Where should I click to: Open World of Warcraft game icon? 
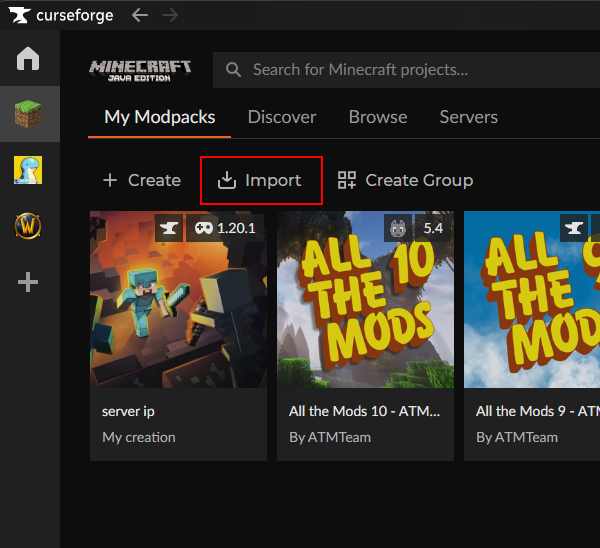[x=28, y=226]
